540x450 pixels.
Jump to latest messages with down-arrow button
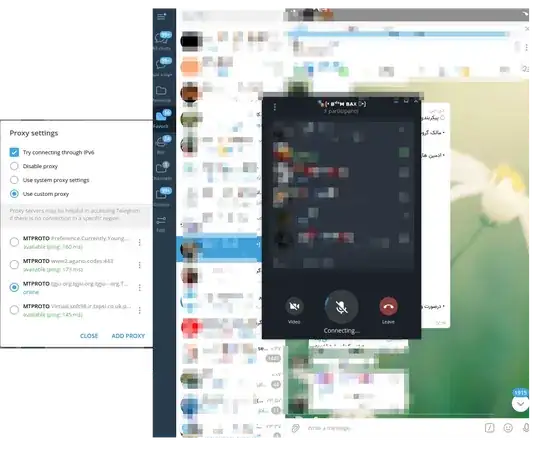click(520, 404)
